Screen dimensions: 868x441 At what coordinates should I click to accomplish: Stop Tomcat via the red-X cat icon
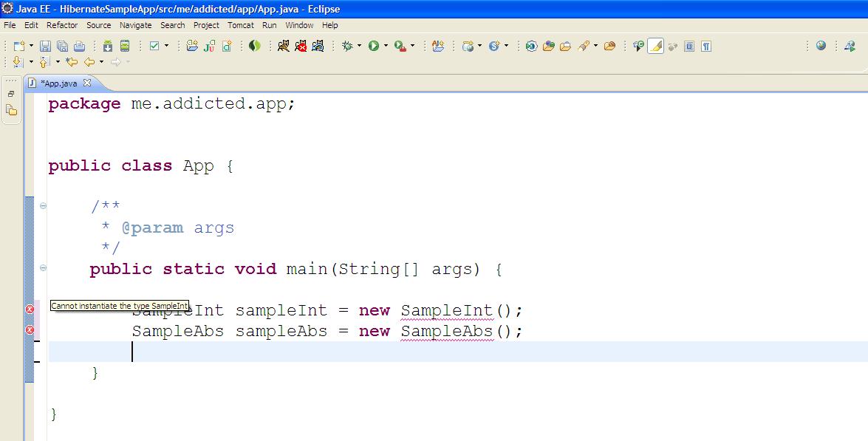pyautogui.click(x=301, y=47)
